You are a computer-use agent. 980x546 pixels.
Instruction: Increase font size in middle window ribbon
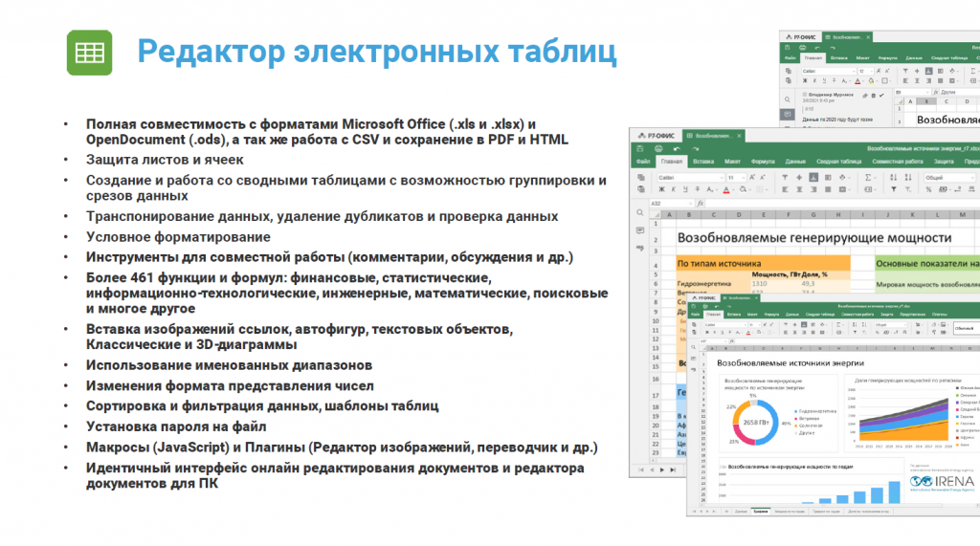coord(752,178)
